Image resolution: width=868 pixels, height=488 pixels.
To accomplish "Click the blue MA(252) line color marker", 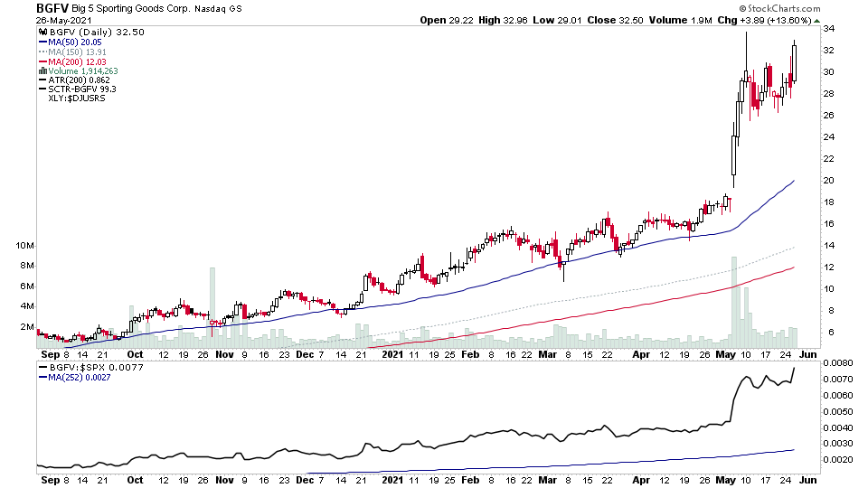I will (42, 378).
